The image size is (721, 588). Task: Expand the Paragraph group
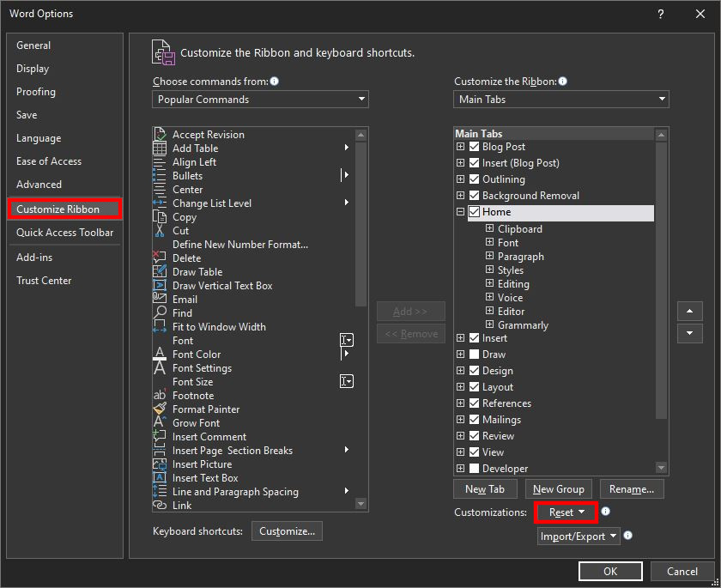click(490, 256)
